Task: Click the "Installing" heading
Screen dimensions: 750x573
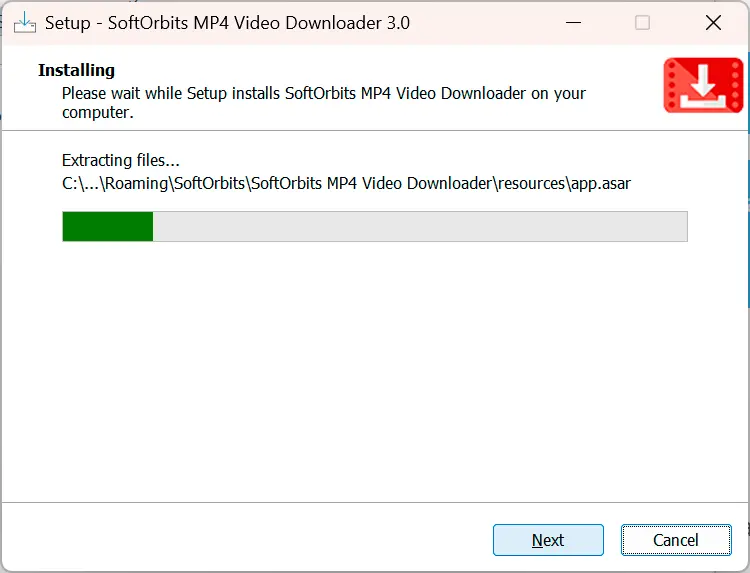Action: [x=77, y=70]
